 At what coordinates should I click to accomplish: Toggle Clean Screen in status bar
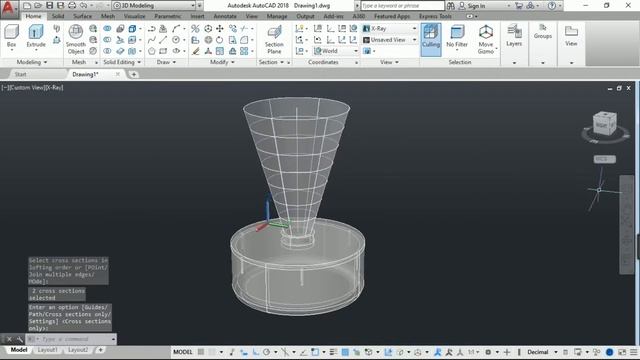[622, 352]
